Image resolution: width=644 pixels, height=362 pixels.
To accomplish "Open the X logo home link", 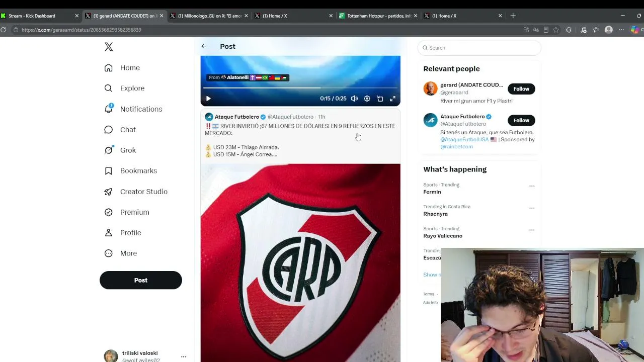I will (x=109, y=47).
